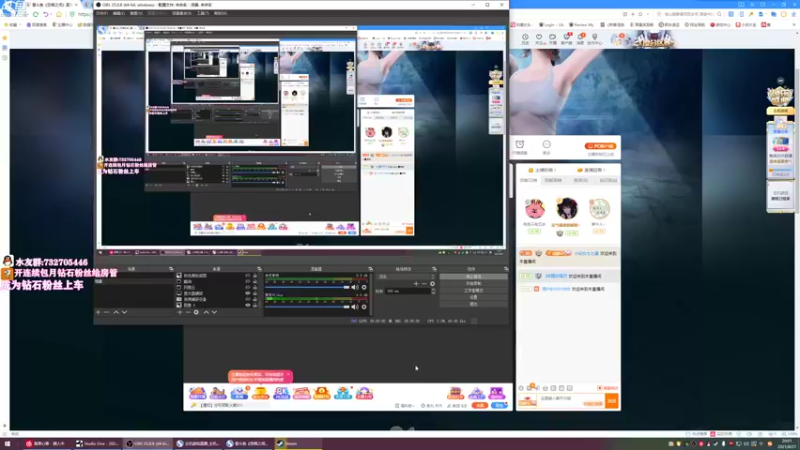The height and width of the screenshot is (450, 800).
Task: Click the highlighted Stop Streaming button in Controls
Action: tap(473, 277)
